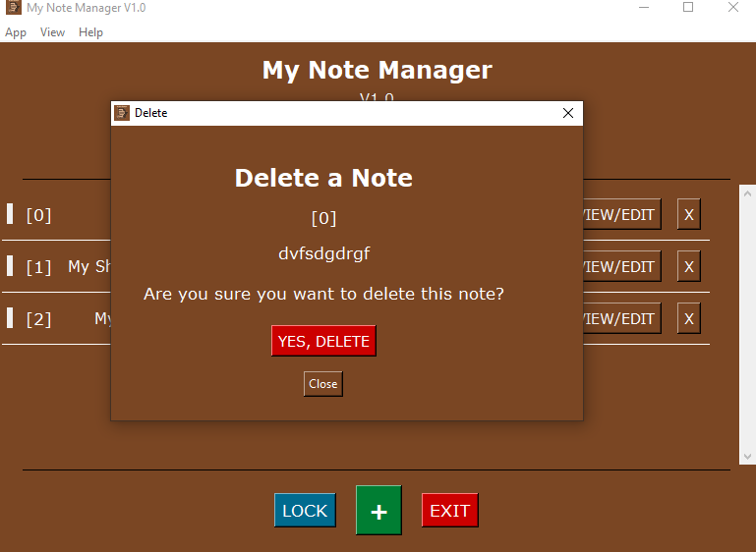Click the Delete dialog's title-bar app icon
This screenshot has width=756, height=552.
click(122, 113)
